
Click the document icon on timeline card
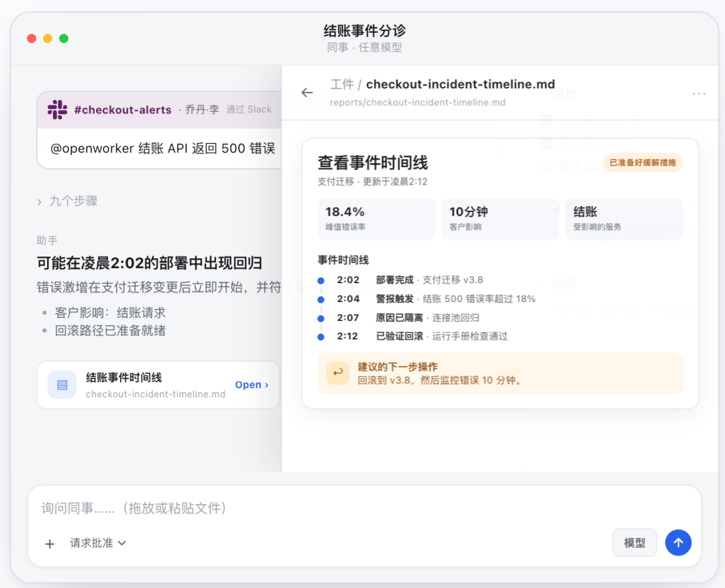(x=62, y=385)
